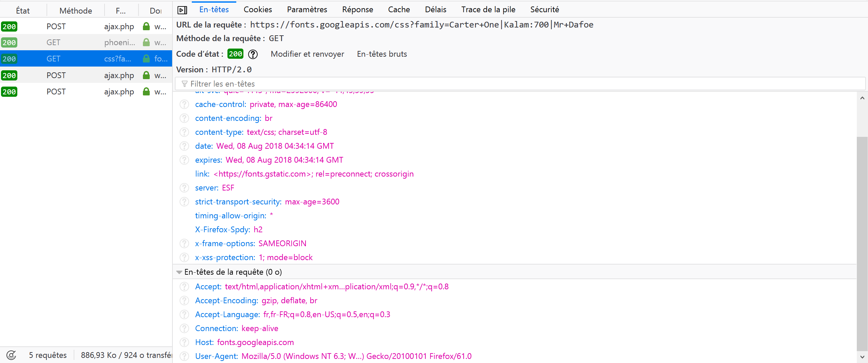Open help icon beside cache-control header
Image resolution: width=868 pixels, height=363 pixels.
coord(184,104)
